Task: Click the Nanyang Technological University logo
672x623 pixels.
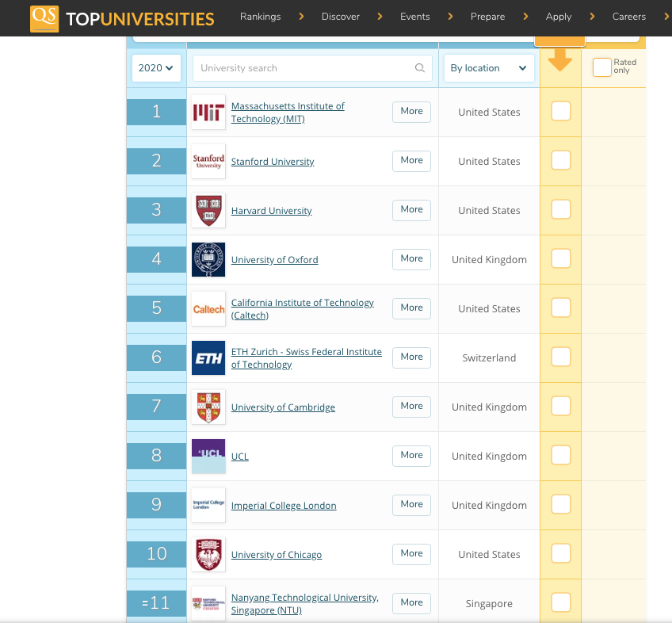Action: click(x=208, y=604)
